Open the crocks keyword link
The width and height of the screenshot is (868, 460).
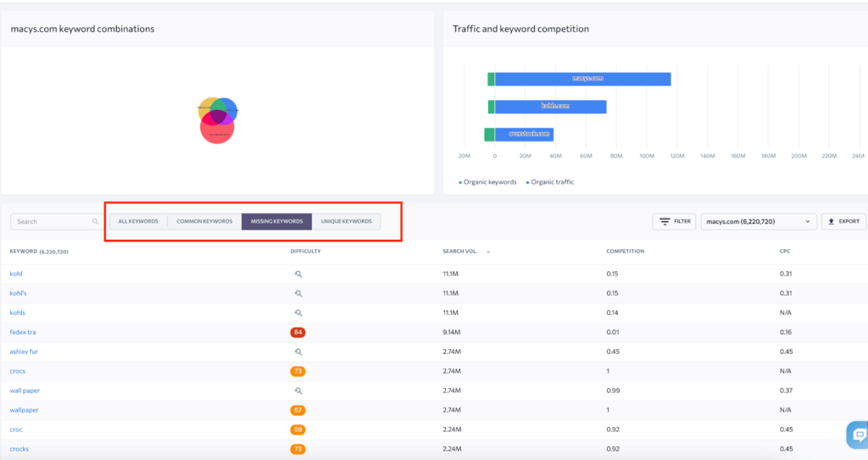click(x=19, y=449)
